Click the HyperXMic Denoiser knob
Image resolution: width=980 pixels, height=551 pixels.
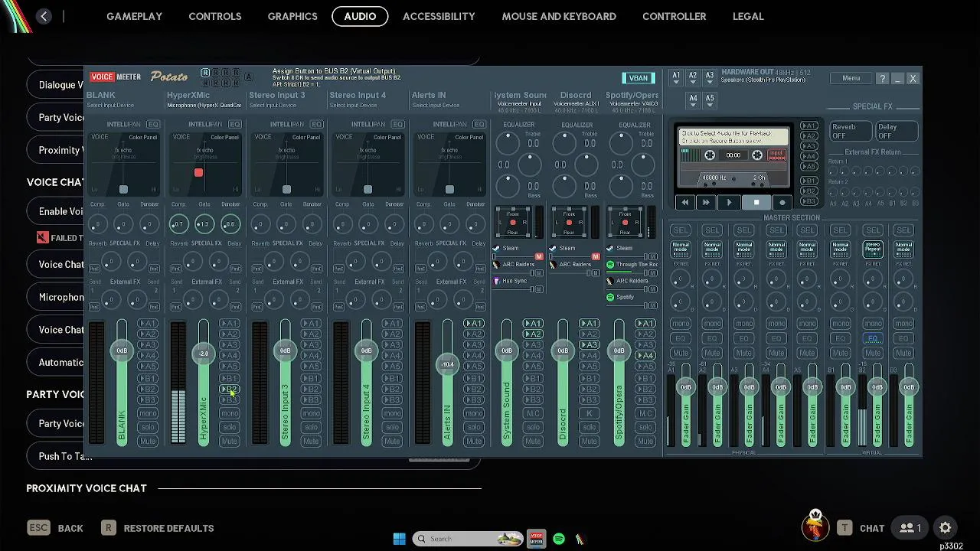(x=230, y=224)
